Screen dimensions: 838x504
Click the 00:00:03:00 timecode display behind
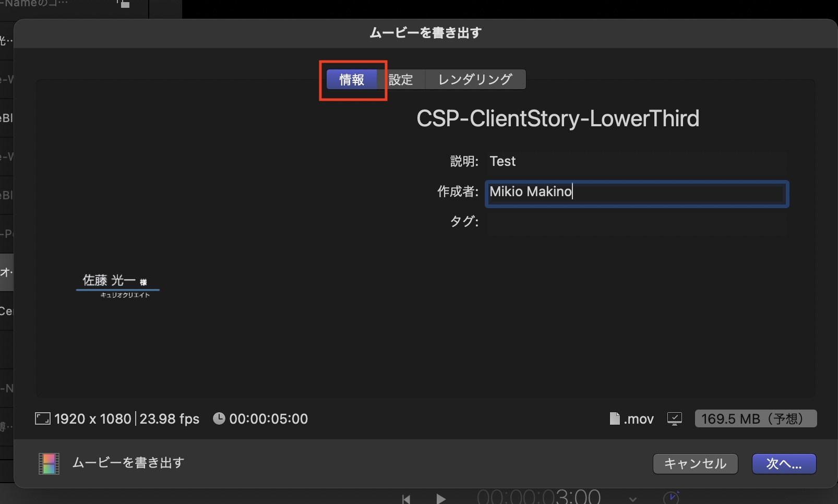[x=539, y=496]
